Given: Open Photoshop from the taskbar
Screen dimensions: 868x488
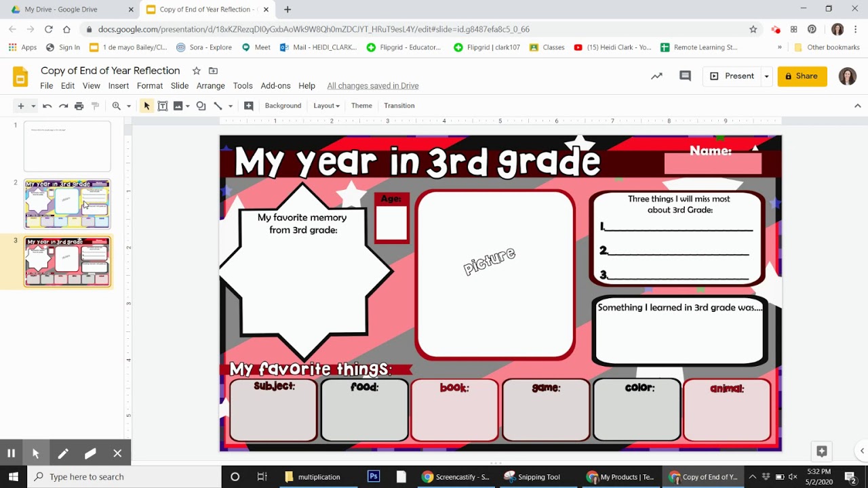Looking at the screenshot, I should (x=374, y=476).
